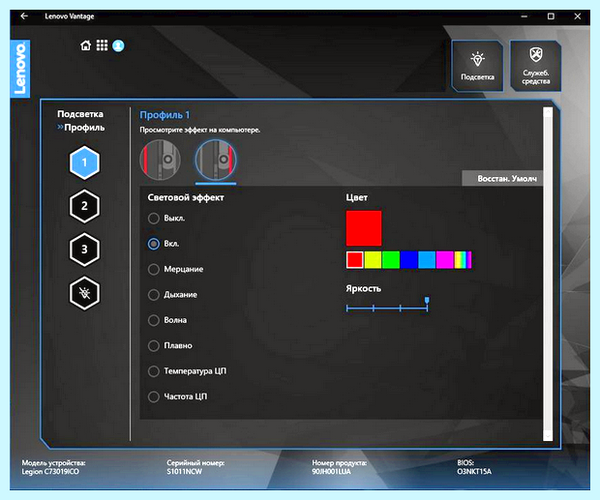Click Восстан. Умолч restore defaults button
This screenshot has width=600, height=500.
tap(502, 178)
